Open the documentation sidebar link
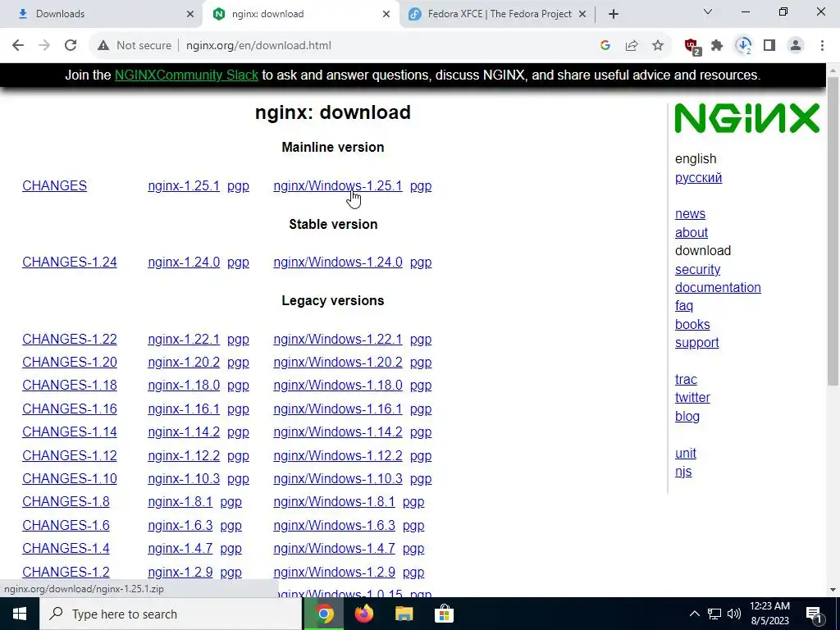Screen dimensions: 840x630 tap(718, 287)
